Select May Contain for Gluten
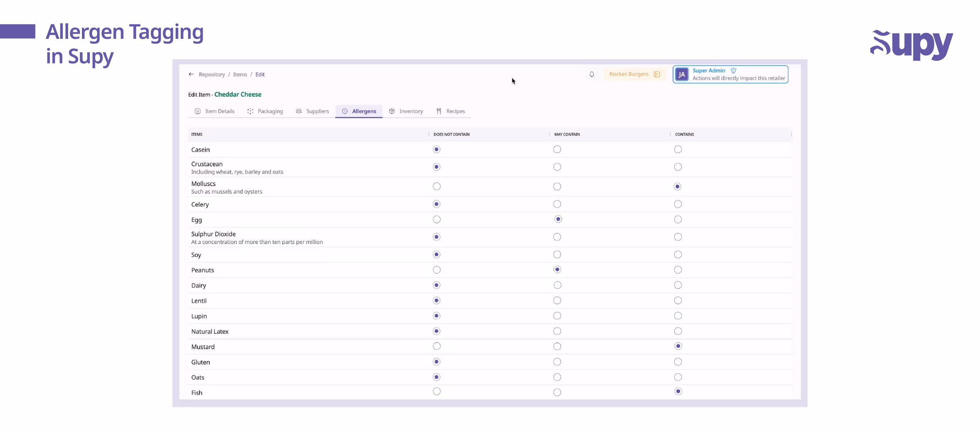This screenshot has width=980, height=433. click(557, 362)
